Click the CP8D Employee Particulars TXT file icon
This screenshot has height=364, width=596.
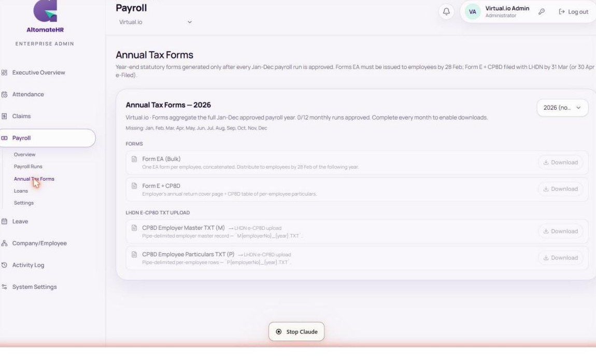[x=134, y=254]
